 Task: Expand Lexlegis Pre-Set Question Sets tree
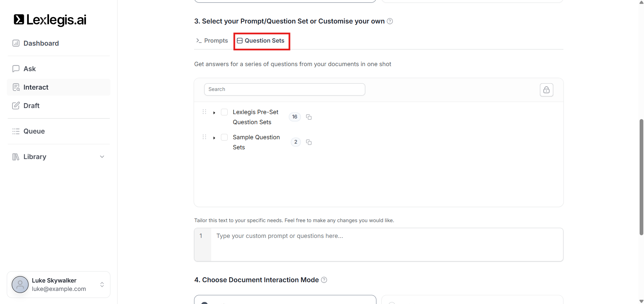tap(214, 113)
